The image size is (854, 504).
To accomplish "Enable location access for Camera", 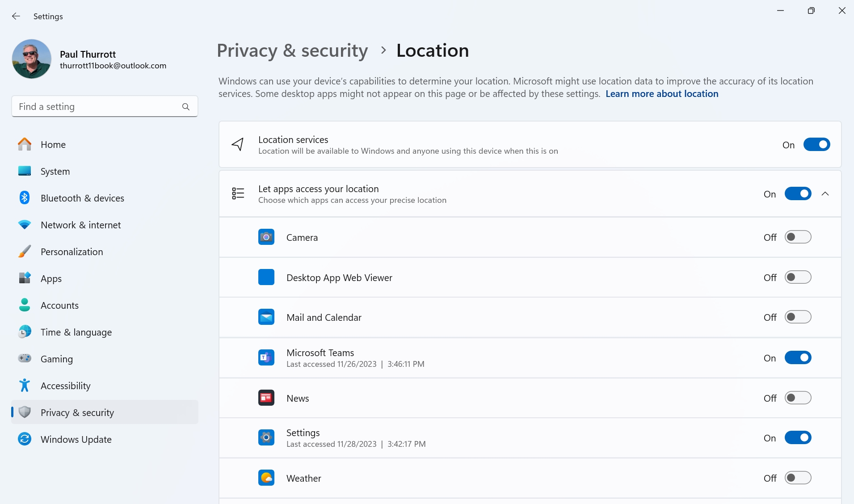I will tap(798, 237).
